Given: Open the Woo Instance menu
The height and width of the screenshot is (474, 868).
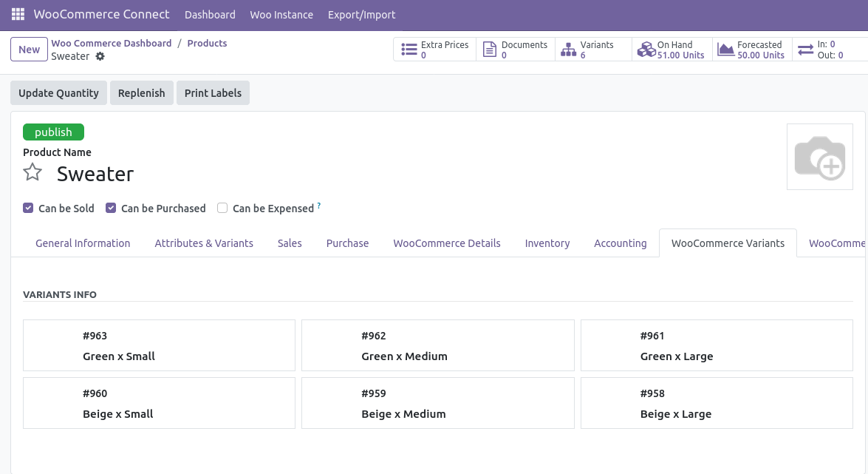Looking at the screenshot, I should (281, 15).
